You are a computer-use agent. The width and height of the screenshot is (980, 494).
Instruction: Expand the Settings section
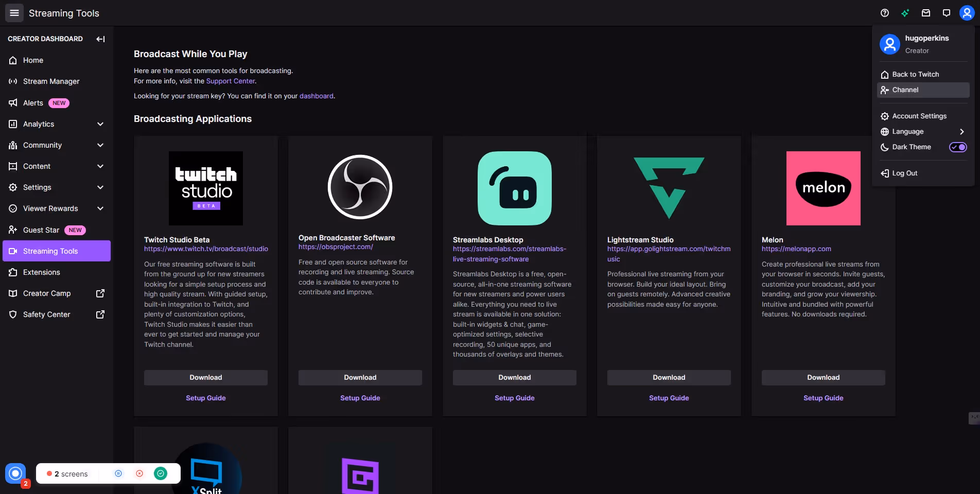coord(100,187)
